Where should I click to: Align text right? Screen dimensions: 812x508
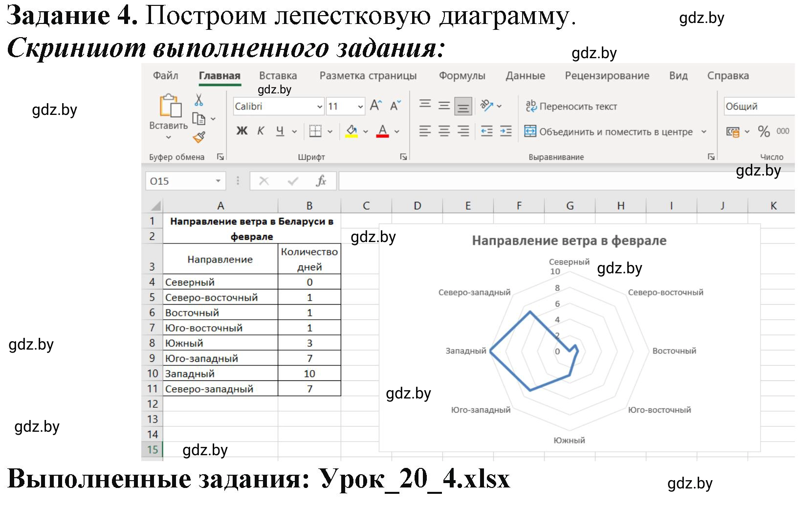click(463, 131)
